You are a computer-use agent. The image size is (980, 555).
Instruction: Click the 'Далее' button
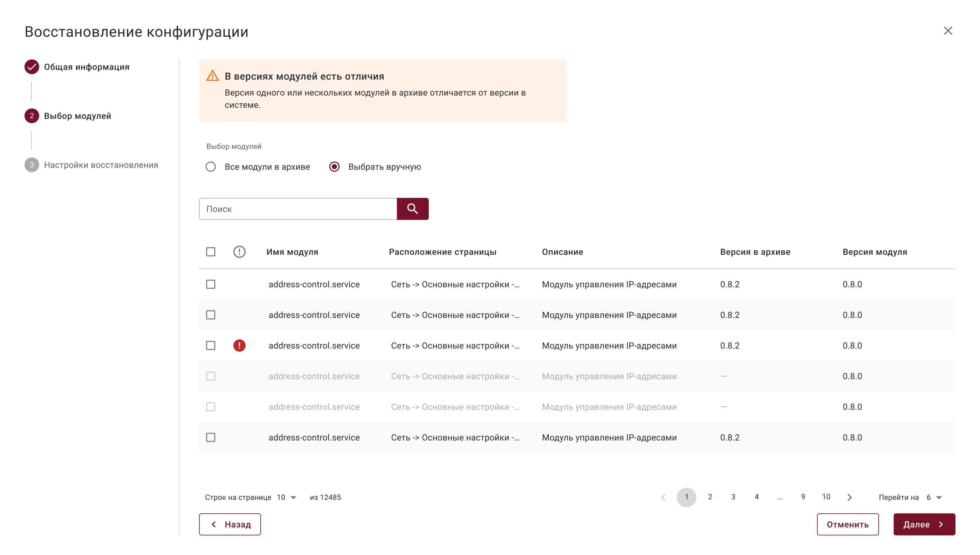[x=924, y=524]
